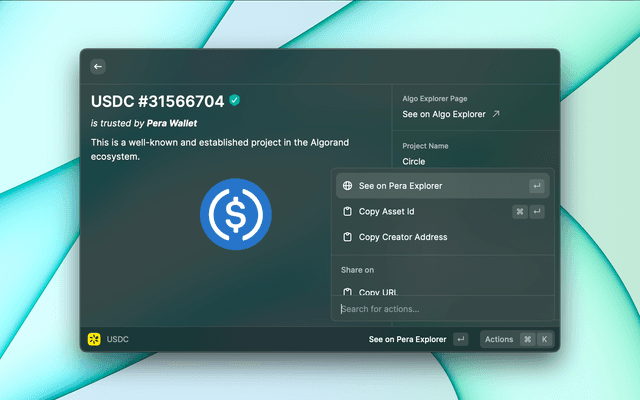Screen dimensions: 640x400
Task: Select See on Pera Explorer in actions menu
Action: (400, 186)
